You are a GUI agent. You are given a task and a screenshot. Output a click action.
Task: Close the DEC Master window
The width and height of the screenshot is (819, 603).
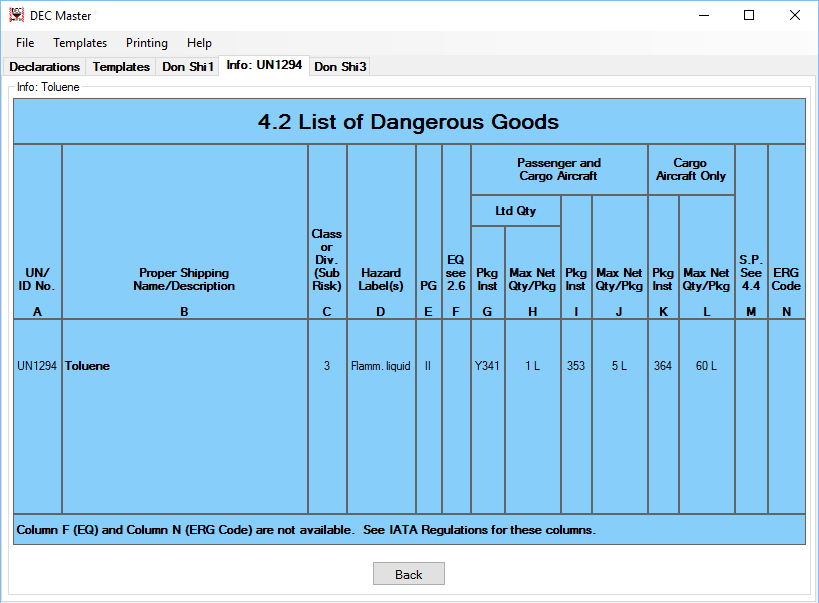[x=794, y=15]
